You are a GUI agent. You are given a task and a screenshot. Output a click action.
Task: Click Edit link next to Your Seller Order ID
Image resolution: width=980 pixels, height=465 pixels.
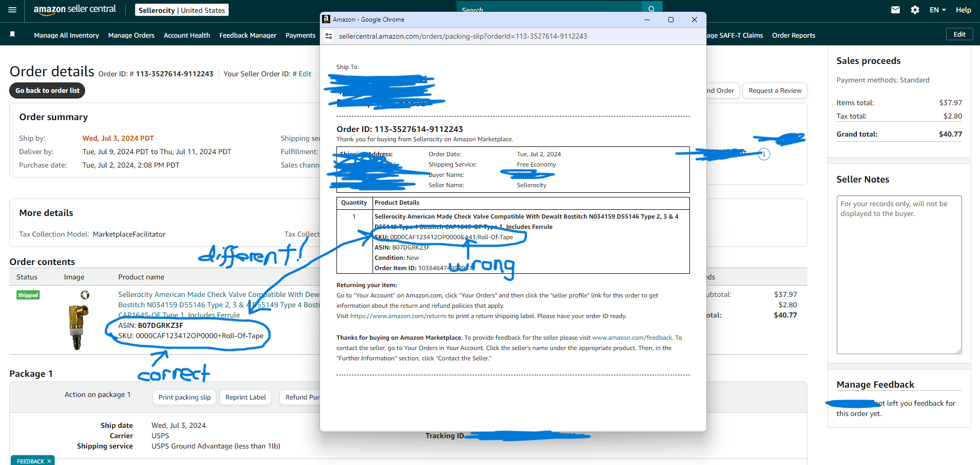305,74
